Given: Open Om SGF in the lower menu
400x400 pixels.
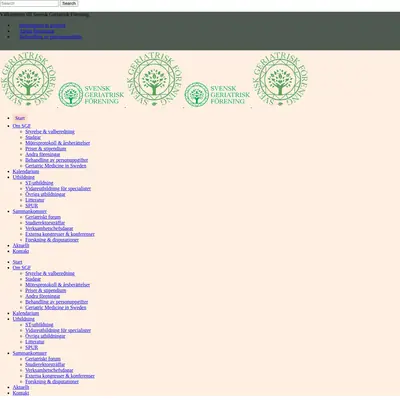Looking at the screenshot, I should click(22, 268).
